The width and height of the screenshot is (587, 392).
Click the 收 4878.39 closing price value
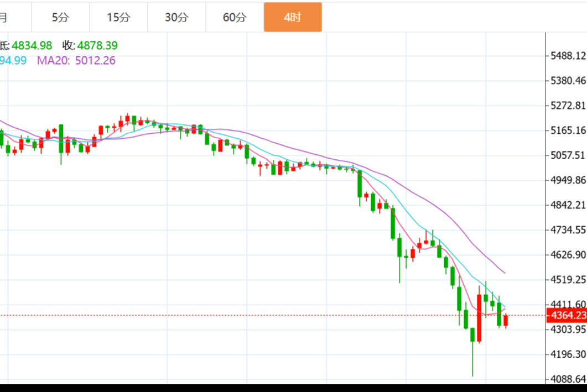pos(90,46)
